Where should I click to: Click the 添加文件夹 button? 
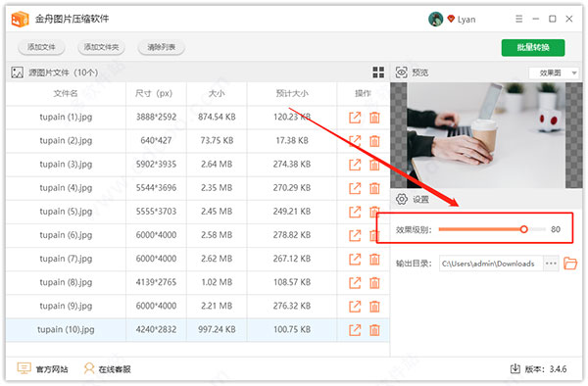101,47
